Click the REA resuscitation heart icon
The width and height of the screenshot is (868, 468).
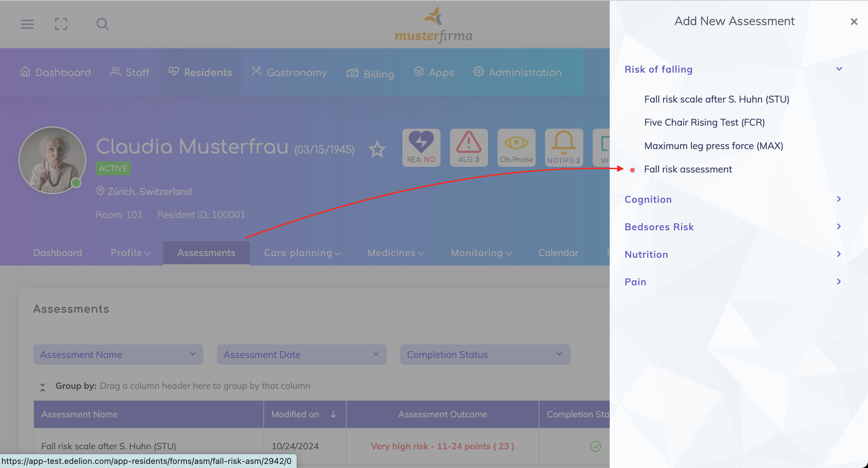click(x=421, y=147)
